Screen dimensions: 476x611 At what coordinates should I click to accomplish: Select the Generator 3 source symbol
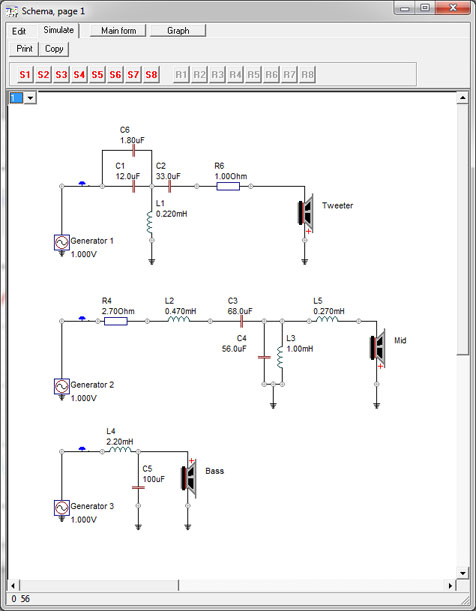[x=62, y=508]
